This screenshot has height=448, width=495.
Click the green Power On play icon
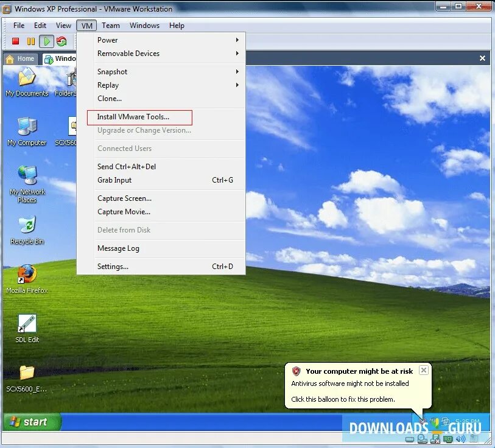pyautogui.click(x=46, y=41)
